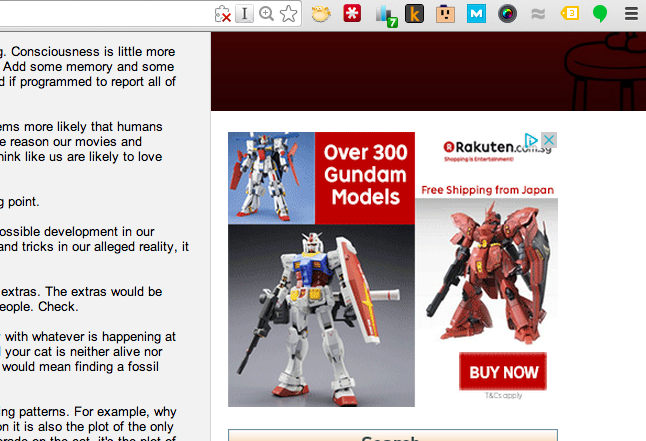Click the AdChoices triangle icon on ad
646x441 pixels.
[531, 140]
